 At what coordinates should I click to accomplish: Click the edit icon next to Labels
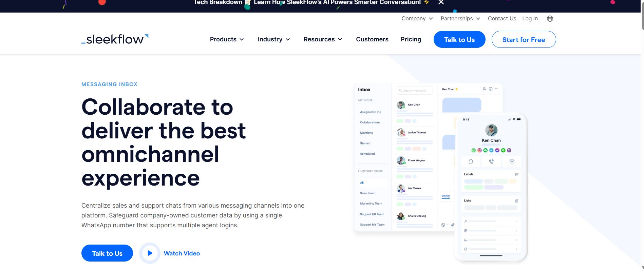pyautogui.click(x=517, y=174)
